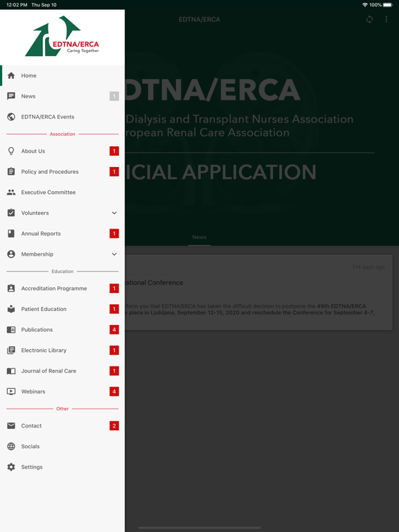Screen dimensions: 399x532
Task: Click the red badge on Webinars
Action: [114, 391]
